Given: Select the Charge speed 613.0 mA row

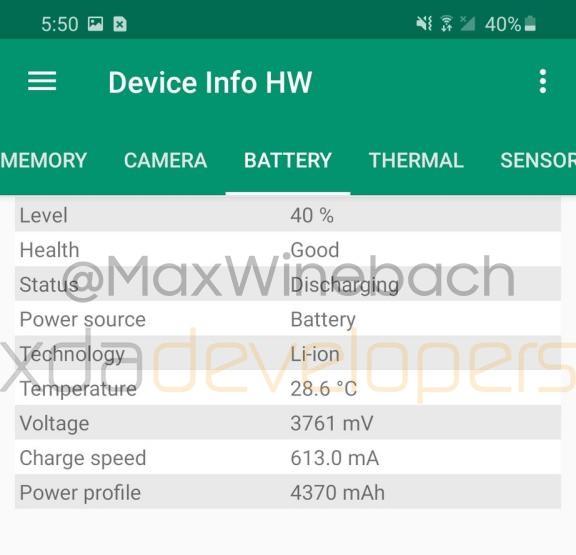Looking at the screenshot, I should pos(288,458).
